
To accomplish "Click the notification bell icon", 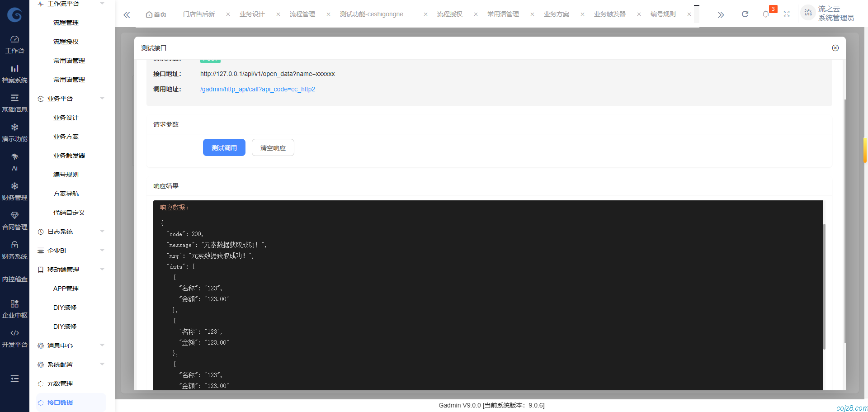I will click(765, 14).
